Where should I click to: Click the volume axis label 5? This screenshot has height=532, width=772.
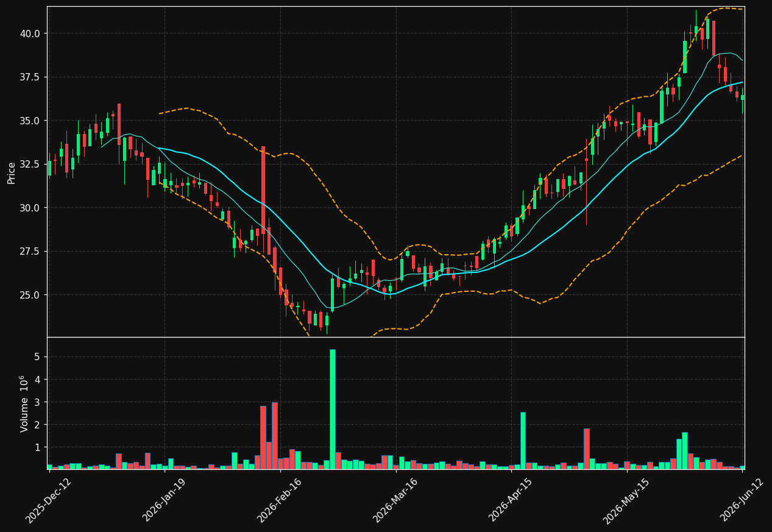(x=37, y=357)
